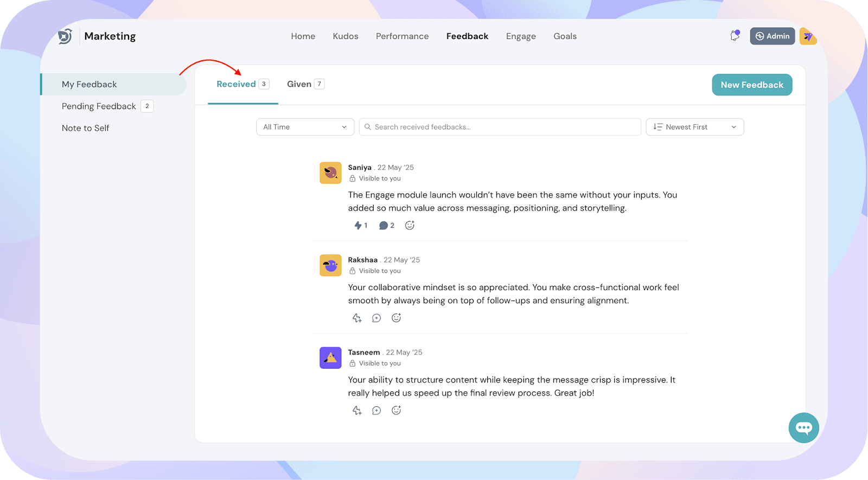Open Note to Self in sidebar

pos(86,128)
